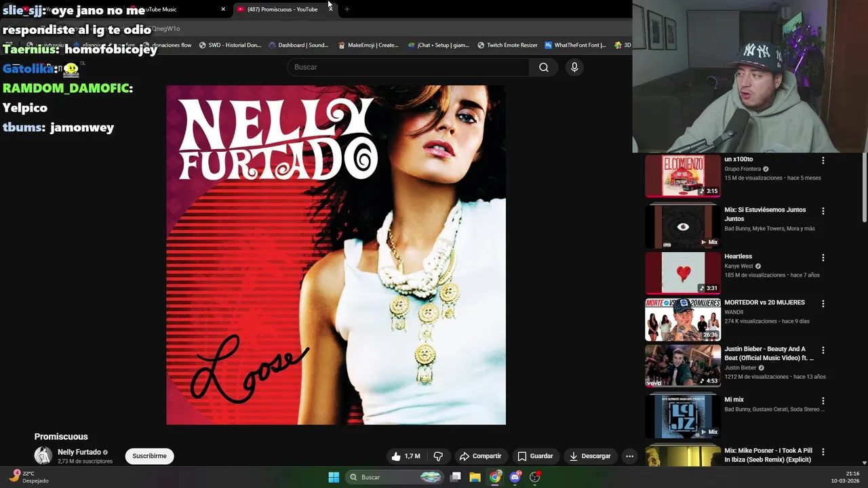868x488 pixels.
Task: Open options menu for Mix Mike Posner
Action: coord(823,451)
